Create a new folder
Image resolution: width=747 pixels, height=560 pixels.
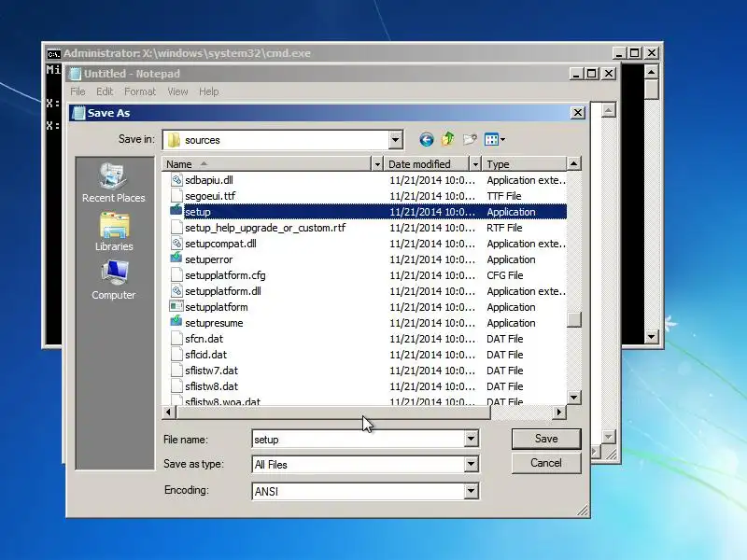[470, 139]
